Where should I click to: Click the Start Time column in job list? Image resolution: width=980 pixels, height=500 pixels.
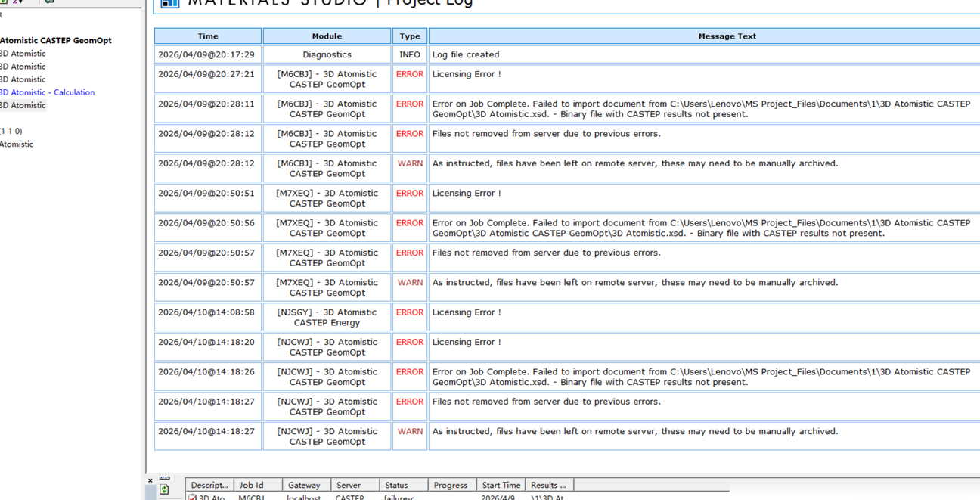(x=501, y=486)
